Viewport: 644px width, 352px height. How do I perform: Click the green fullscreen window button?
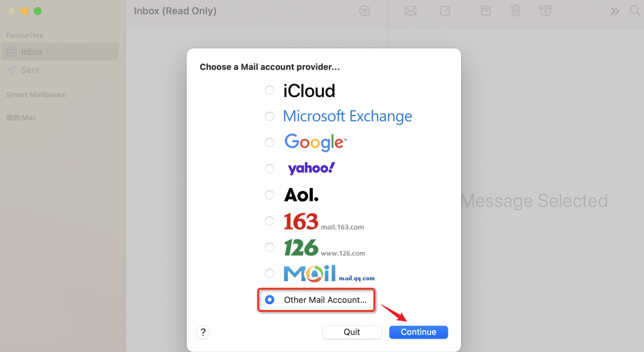tap(38, 11)
